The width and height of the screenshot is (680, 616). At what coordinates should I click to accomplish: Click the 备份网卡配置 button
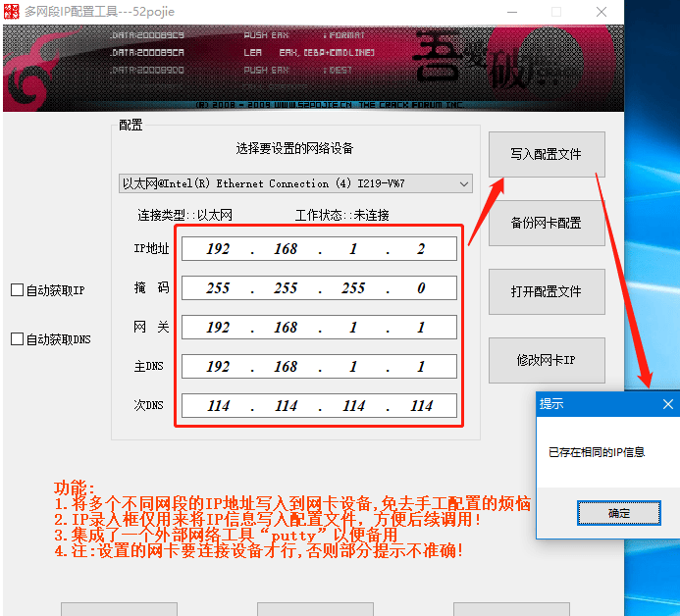click(x=547, y=223)
